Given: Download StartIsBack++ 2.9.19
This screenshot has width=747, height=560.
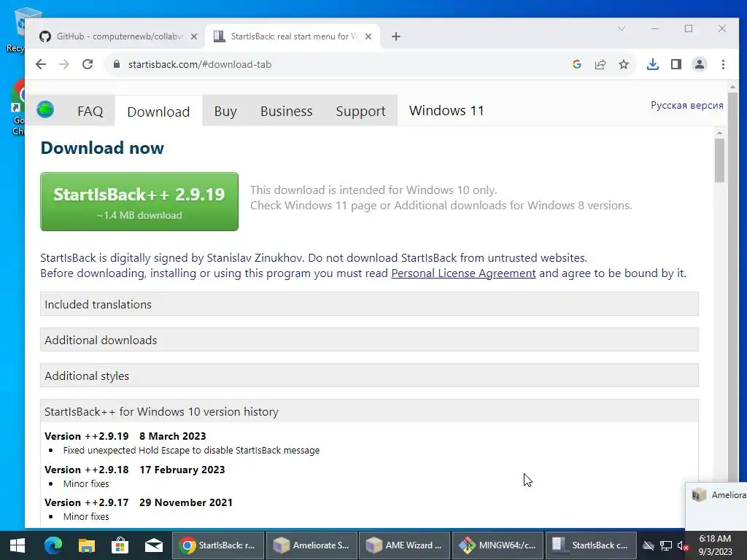Looking at the screenshot, I should (139, 202).
